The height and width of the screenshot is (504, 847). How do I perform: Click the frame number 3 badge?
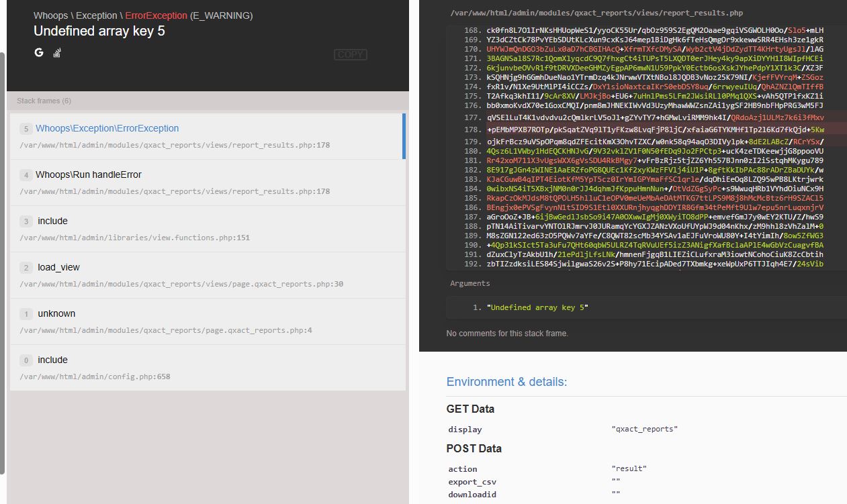[x=26, y=221]
